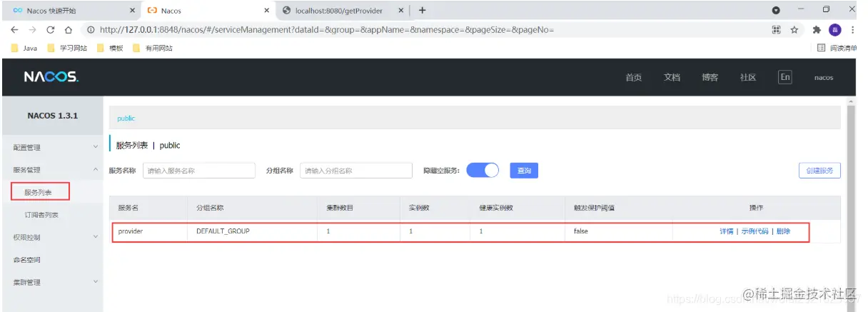Image resolution: width=868 pixels, height=312 pixels.
Task: Open the 学习网站 bookmarks folder
Action: pyautogui.click(x=67, y=48)
